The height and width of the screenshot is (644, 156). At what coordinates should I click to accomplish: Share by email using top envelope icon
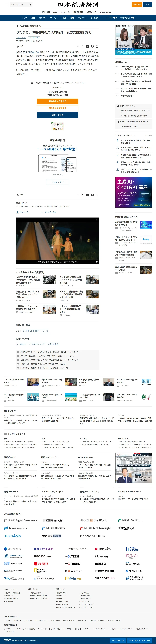point(78,46)
